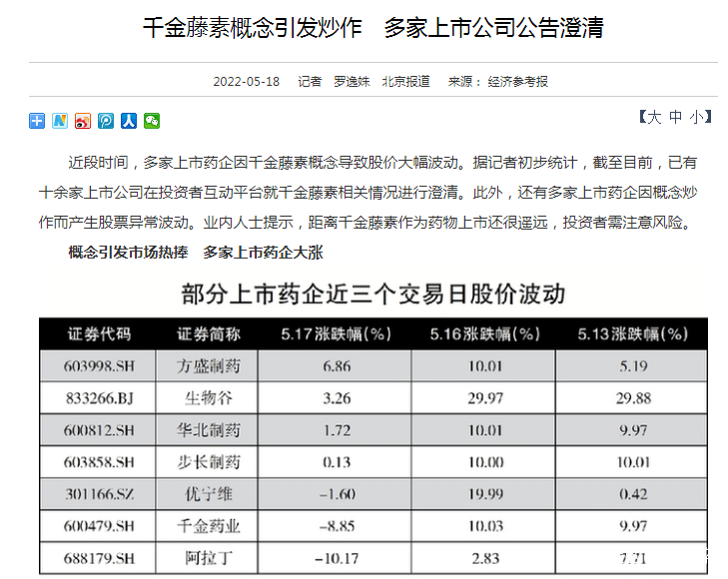This screenshot has height=579, width=728.
Task: Click 5.17涨跌幅(%) column header
Action: click(x=337, y=334)
